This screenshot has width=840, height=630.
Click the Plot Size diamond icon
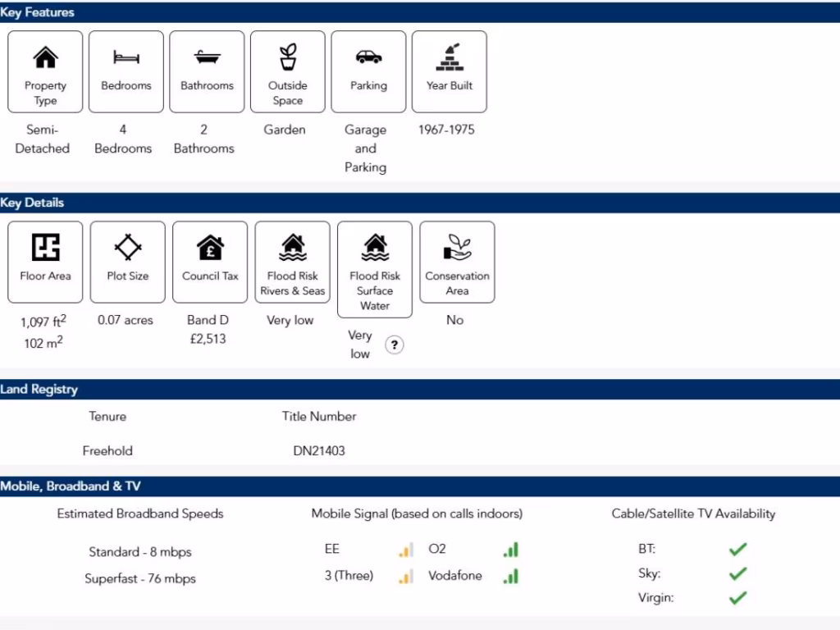pos(128,247)
